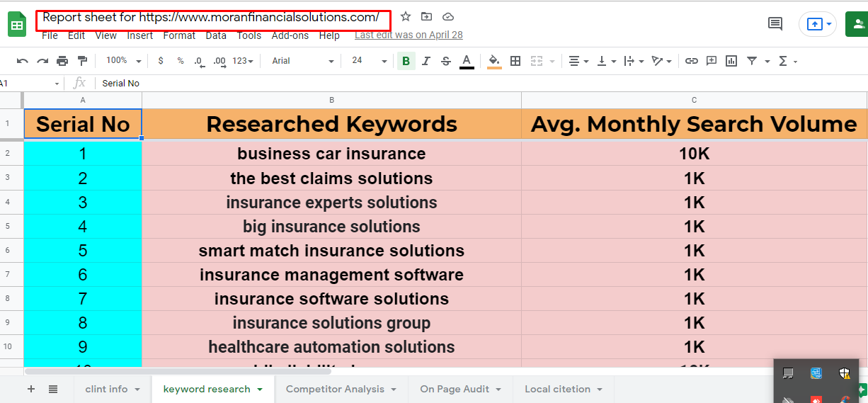The image size is (868, 403).
Task: Open the Arial font dropdown
Action: click(302, 61)
